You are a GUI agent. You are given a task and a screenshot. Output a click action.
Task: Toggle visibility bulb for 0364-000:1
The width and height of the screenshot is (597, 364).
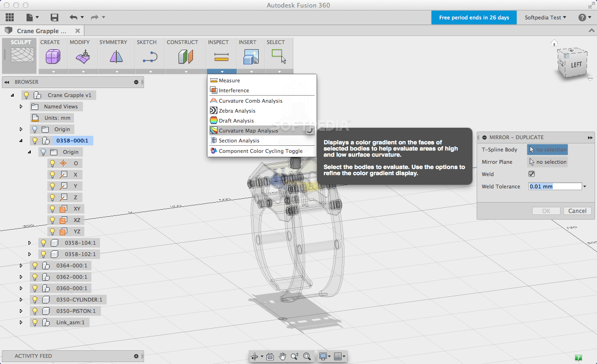point(35,266)
